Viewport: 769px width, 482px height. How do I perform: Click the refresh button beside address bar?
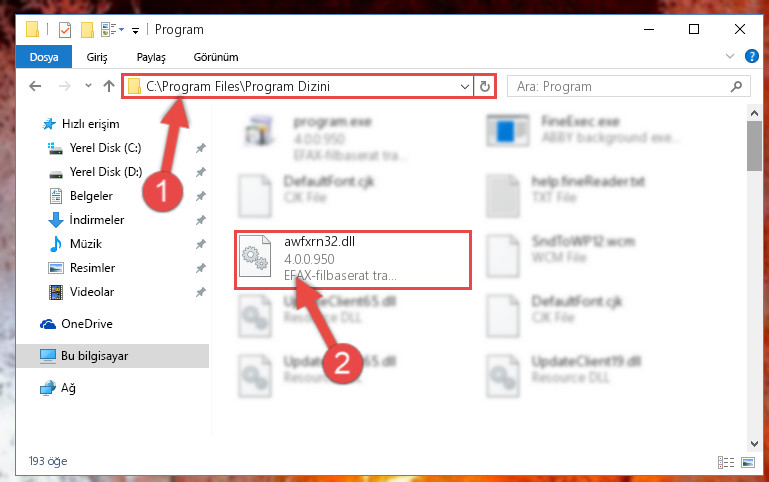[x=485, y=87]
